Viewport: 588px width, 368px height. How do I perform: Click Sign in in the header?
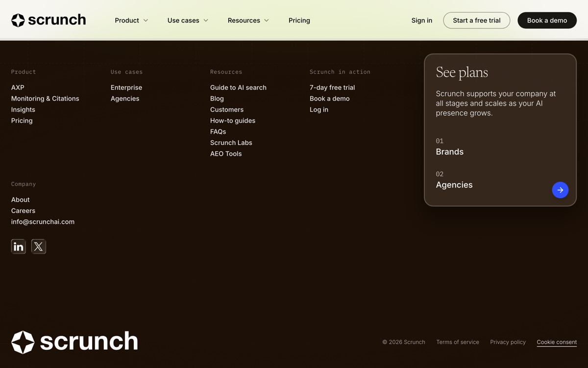point(422,21)
